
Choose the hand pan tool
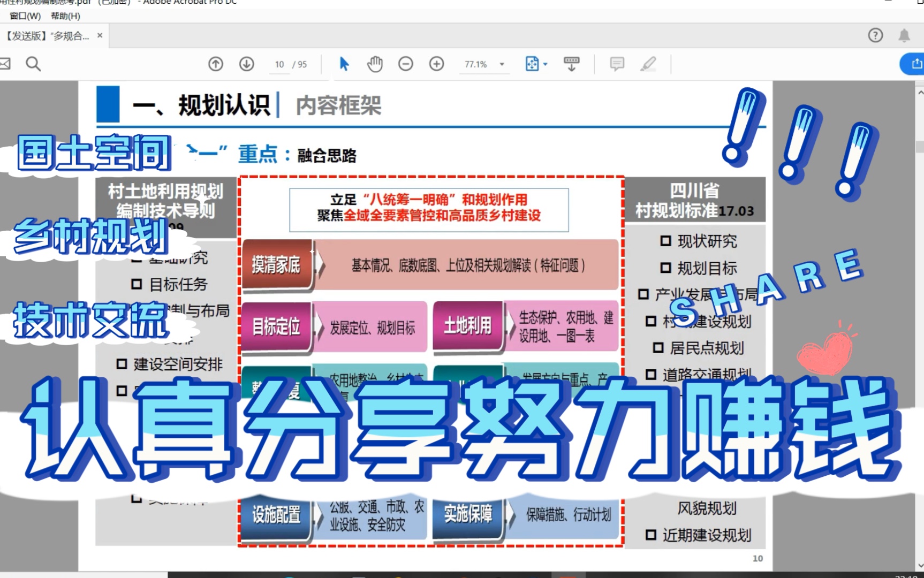click(x=375, y=64)
